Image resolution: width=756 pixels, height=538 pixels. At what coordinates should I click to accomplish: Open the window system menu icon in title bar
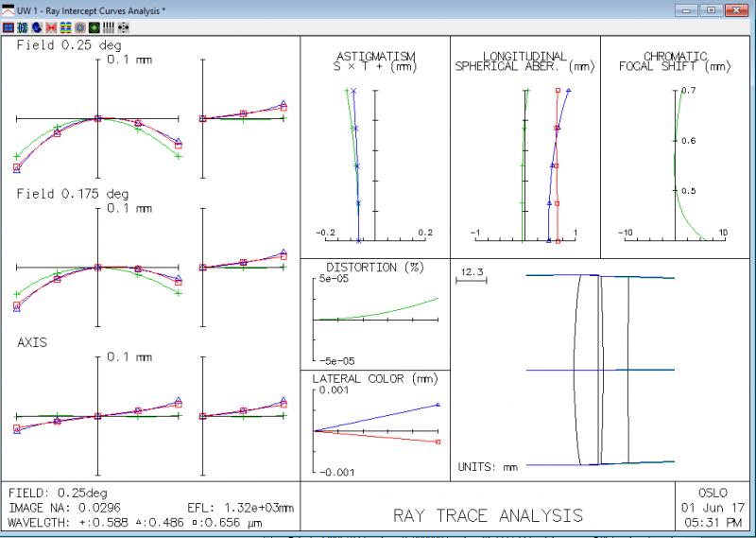tap(9, 9)
